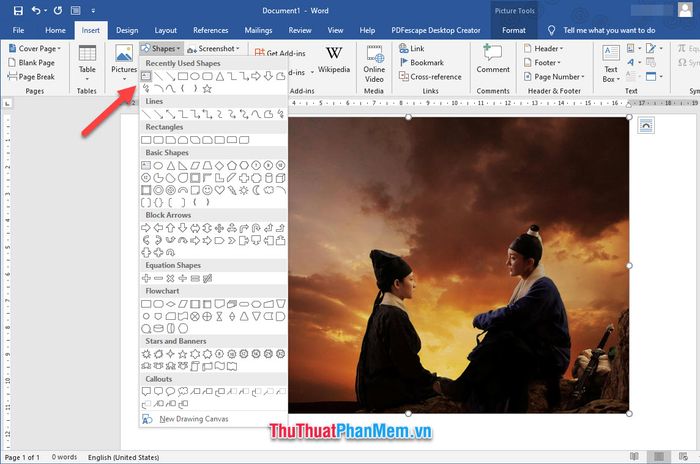Select the chevron block arrow shape
The width and height of the screenshot is (700, 464).
point(231,240)
